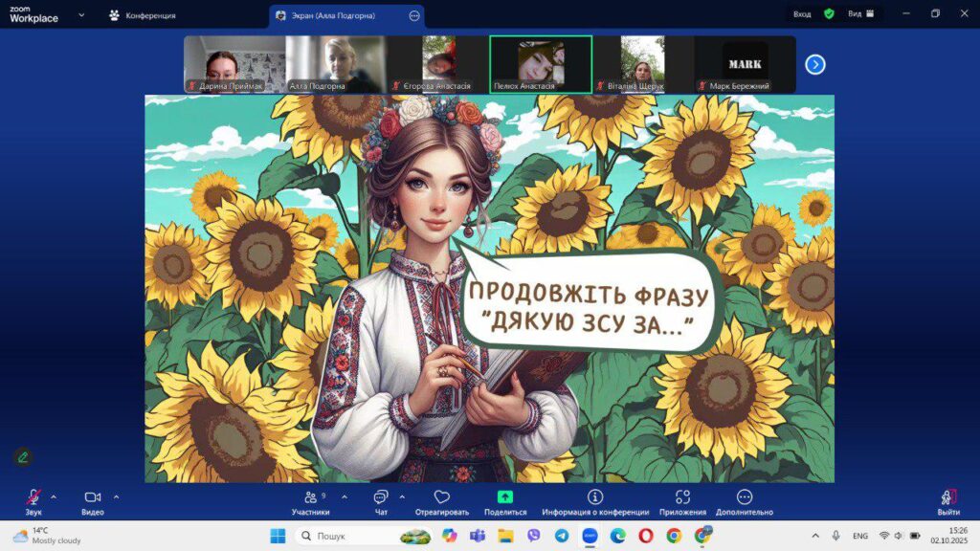Open the Приложения apps icon
The width and height of the screenshot is (980, 551).
tap(682, 497)
